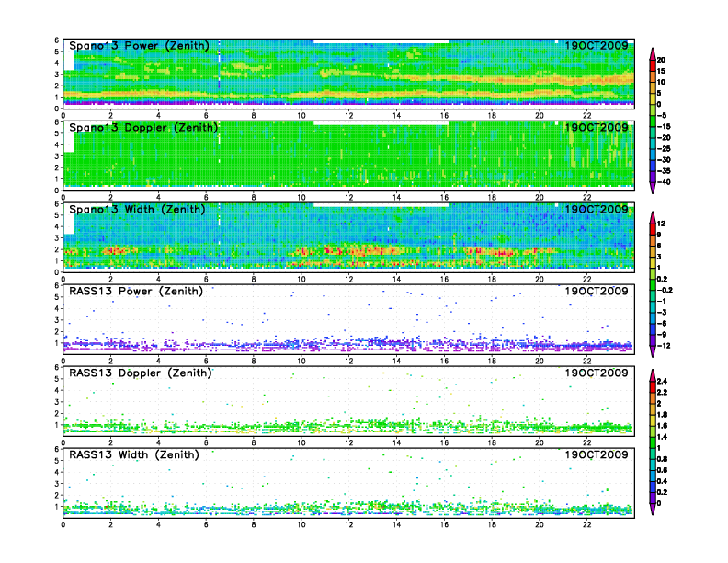Pick the purple segment of the top colorbar

[653, 177]
